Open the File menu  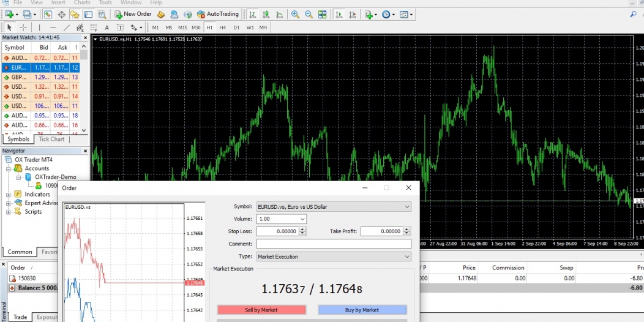pos(18,2)
